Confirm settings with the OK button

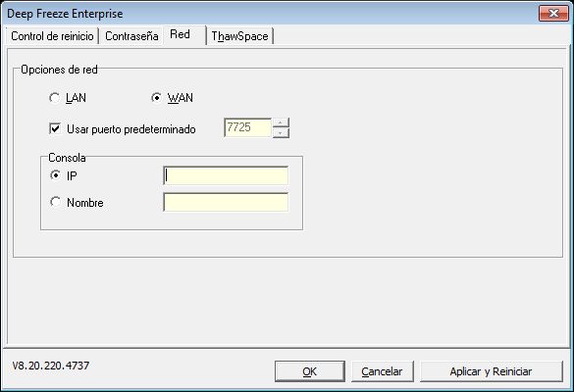[x=310, y=371]
